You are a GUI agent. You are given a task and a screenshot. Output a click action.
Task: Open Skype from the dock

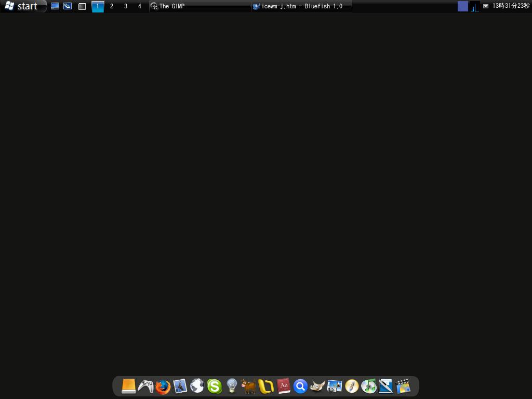(214, 386)
